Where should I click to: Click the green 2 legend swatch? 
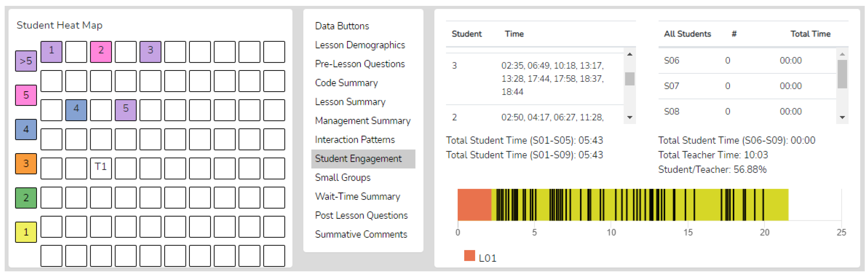pyautogui.click(x=26, y=198)
